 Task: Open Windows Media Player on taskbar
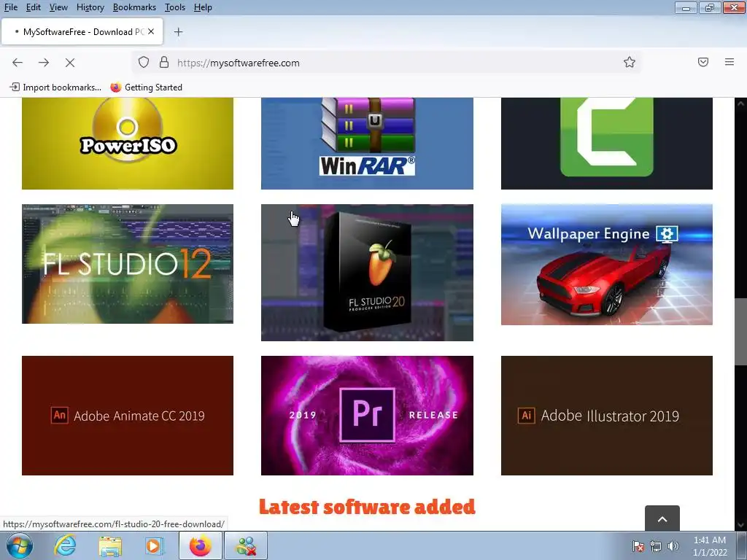(x=155, y=545)
